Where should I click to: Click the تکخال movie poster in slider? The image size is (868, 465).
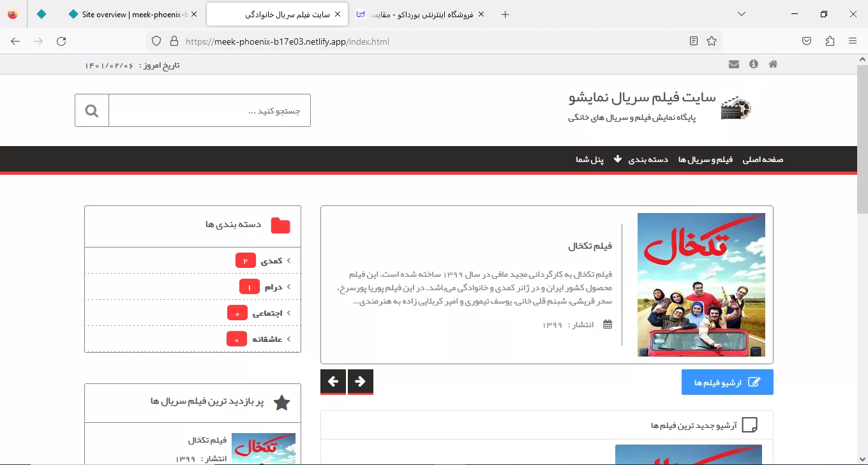tap(701, 284)
